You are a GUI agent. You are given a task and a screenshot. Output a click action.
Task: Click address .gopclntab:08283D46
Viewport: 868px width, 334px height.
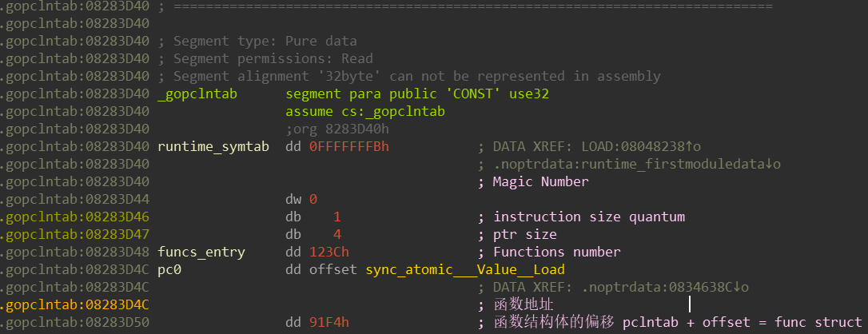[75, 217]
